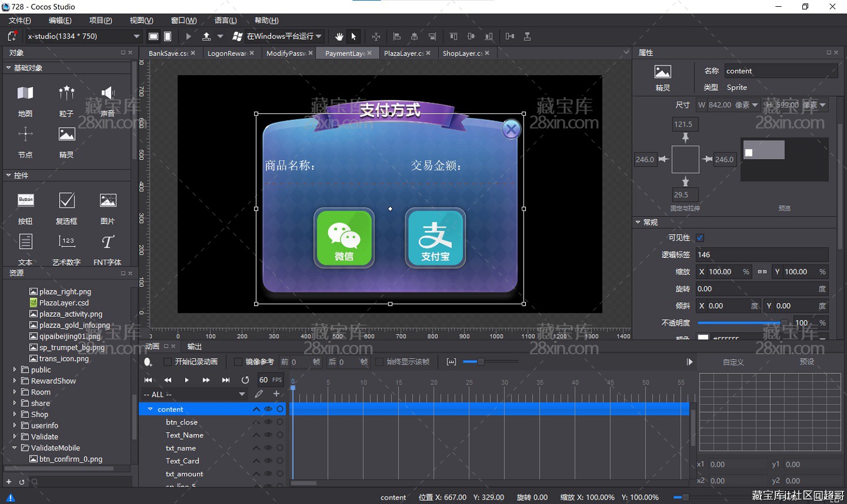Screen dimensions: 847x504
Task: Switch canvas to landscape orientation
Action: point(153,36)
